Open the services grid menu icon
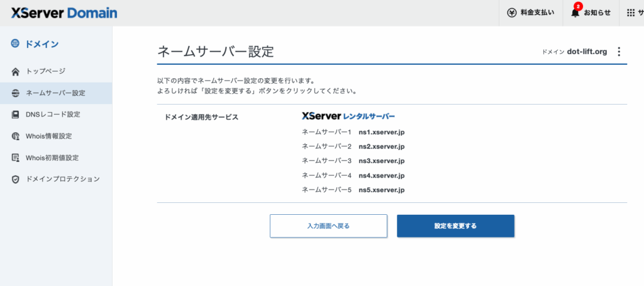The image size is (644, 286). tap(631, 13)
